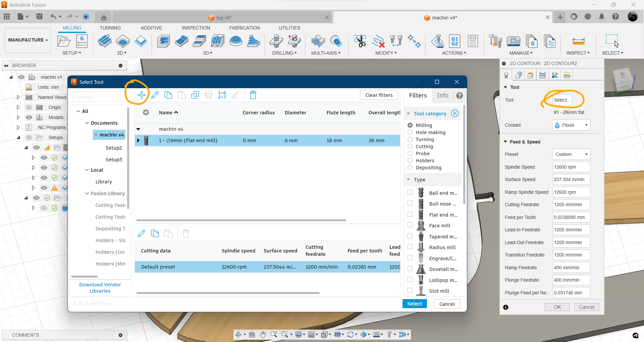Check the Face mill checkbox
This screenshot has height=342, width=644.
(x=410, y=225)
